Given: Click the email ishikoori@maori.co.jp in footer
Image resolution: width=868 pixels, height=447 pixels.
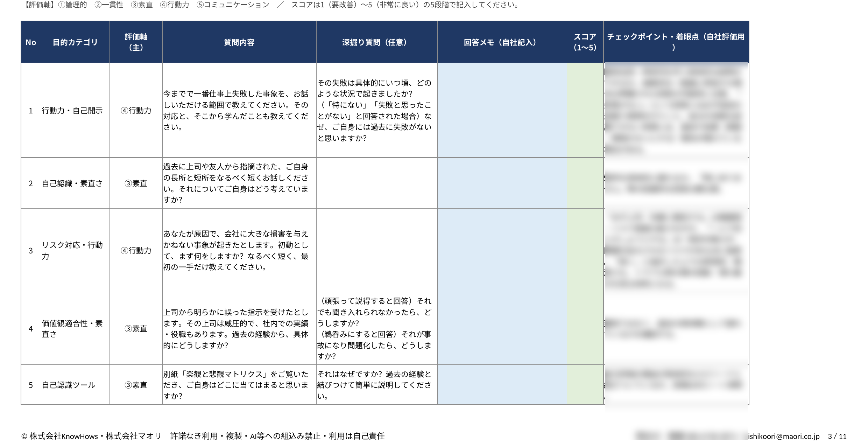Looking at the screenshot, I should pos(784,436).
